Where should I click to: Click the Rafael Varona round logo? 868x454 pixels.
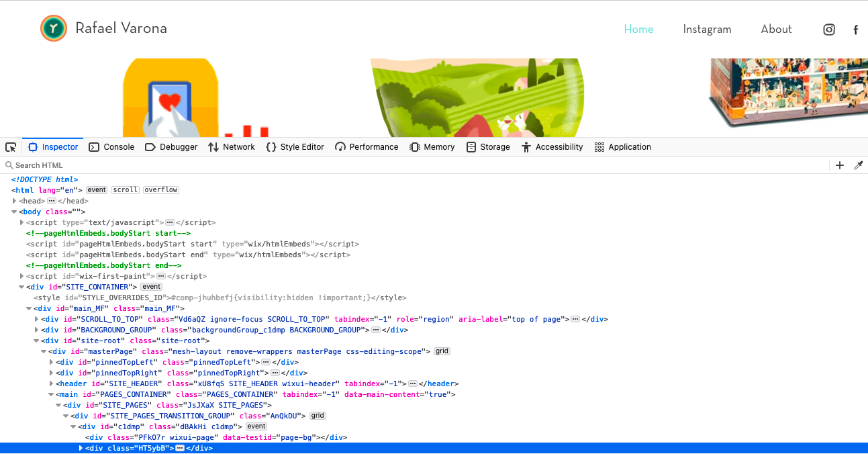(54, 28)
